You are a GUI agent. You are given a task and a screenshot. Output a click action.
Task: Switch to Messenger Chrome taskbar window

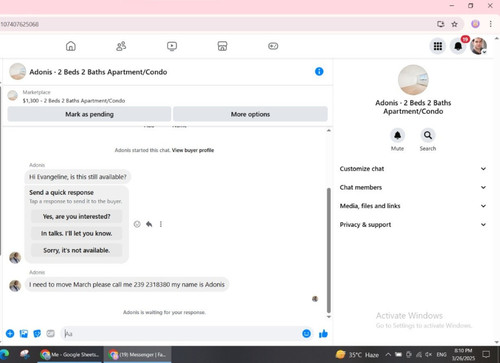[x=138, y=354]
